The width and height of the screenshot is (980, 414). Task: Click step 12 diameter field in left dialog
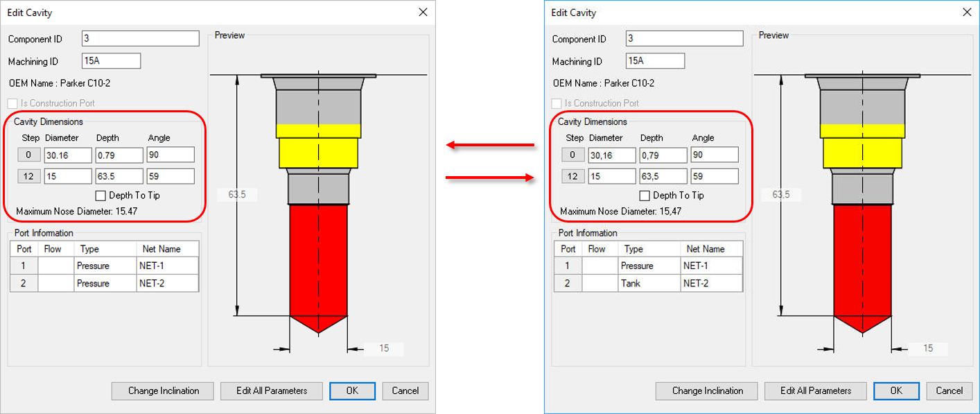tap(68, 176)
